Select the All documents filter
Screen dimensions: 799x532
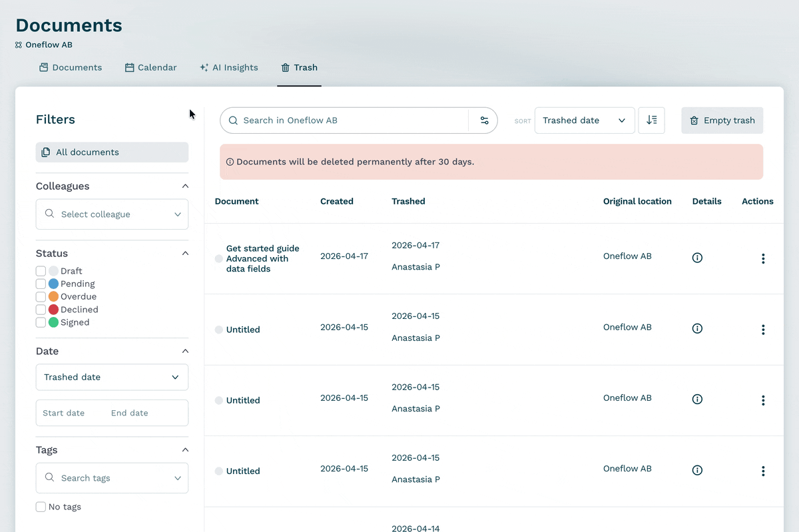point(112,152)
